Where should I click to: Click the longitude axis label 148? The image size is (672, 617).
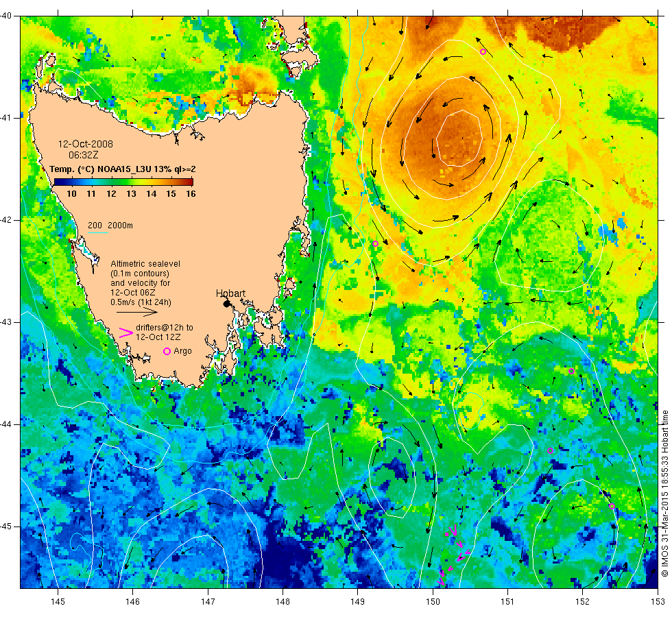tap(283, 602)
